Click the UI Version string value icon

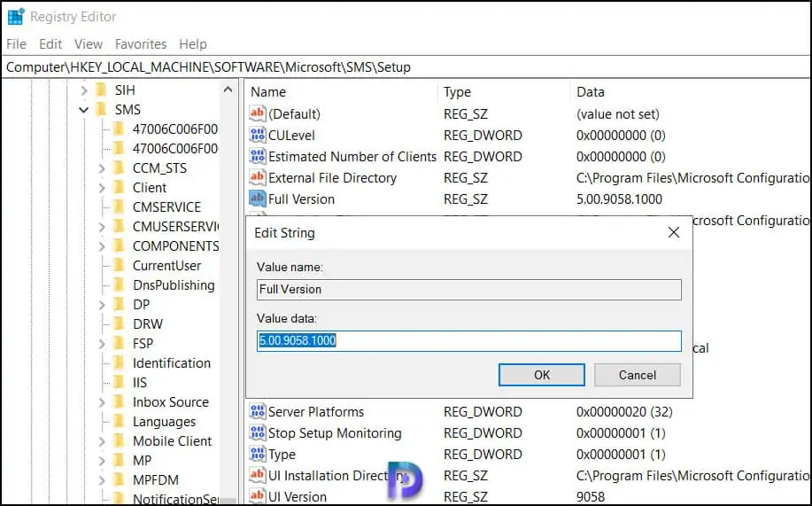click(x=258, y=496)
